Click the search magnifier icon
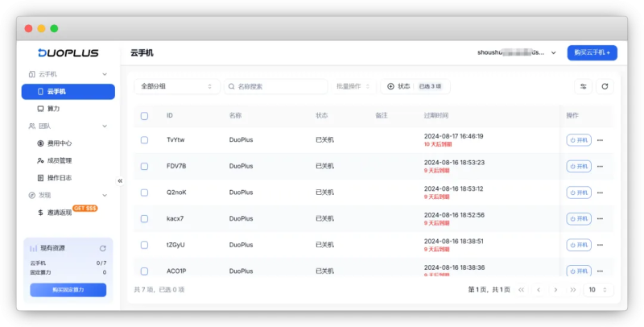The height and width of the screenshot is (327, 644). tap(232, 86)
